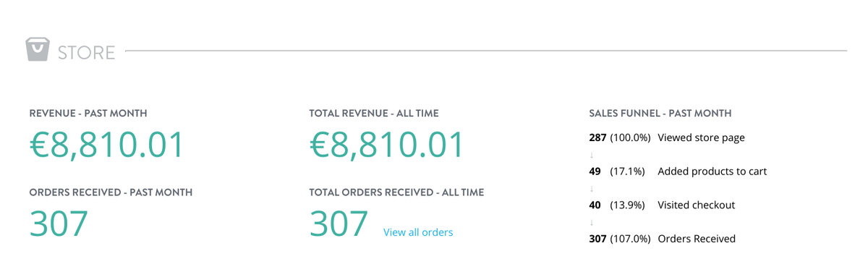
Task: Open the View all orders link
Action: point(418,232)
